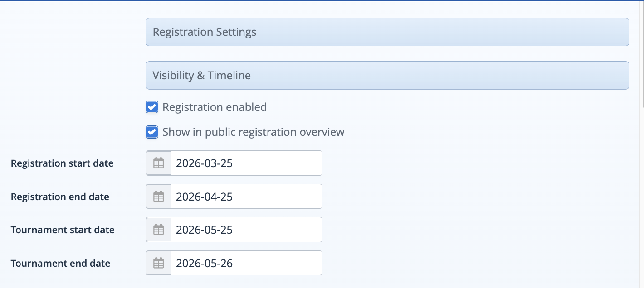
Task: Click the 'Registration start date' label
Action: (62, 163)
